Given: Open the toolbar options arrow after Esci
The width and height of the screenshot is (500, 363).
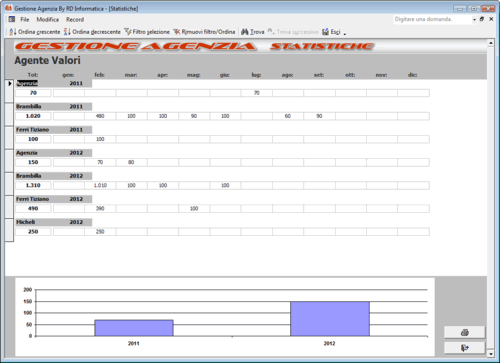Looking at the screenshot, I should point(345,33).
